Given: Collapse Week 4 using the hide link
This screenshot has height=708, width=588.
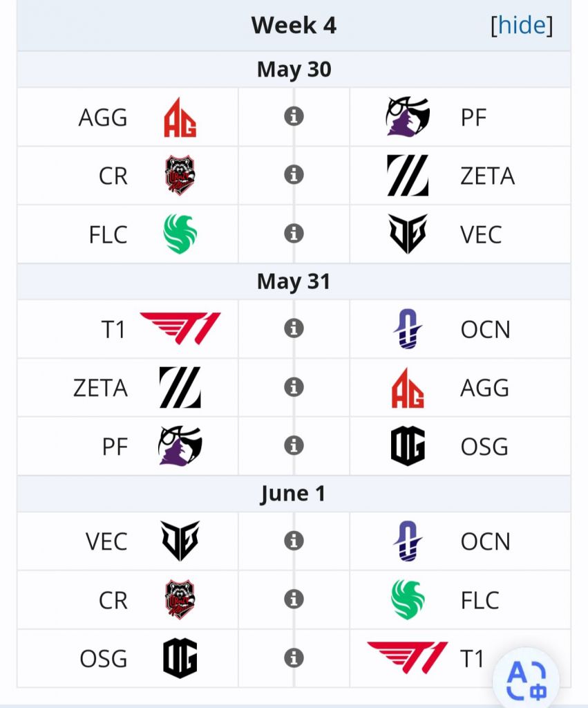Looking at the screenshot, I should coord(522,26).
